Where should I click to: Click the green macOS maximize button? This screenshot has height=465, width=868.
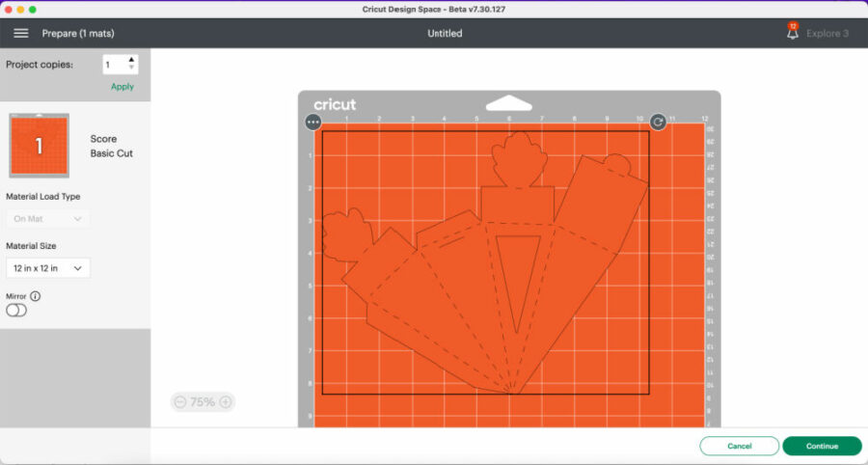click(33, 9)
